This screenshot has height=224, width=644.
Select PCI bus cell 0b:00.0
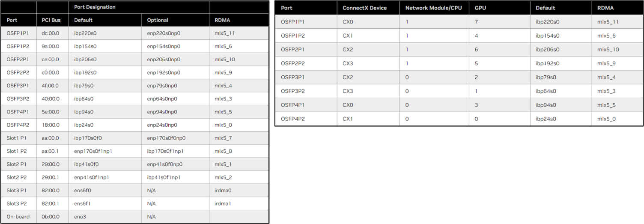(x=51, y=217)
